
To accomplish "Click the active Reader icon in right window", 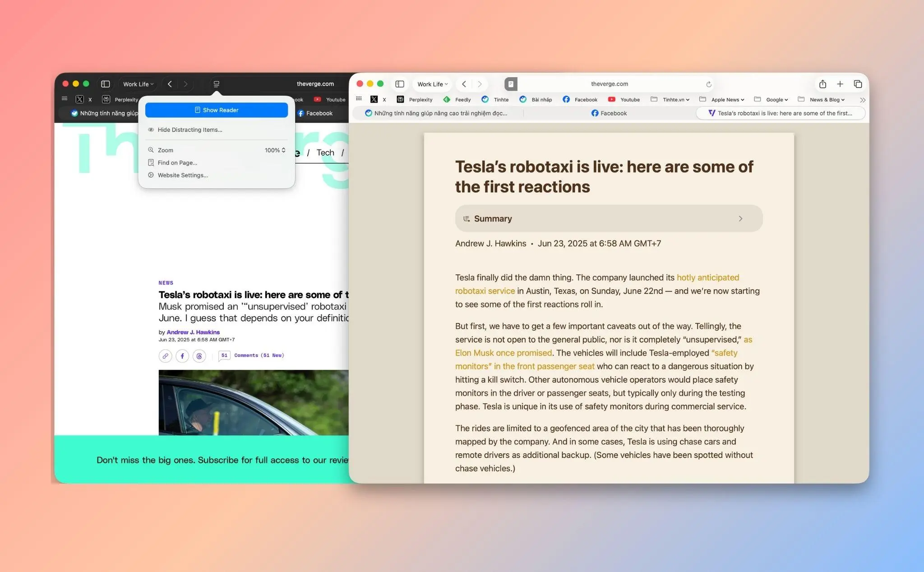I will [x=511, y=84].
